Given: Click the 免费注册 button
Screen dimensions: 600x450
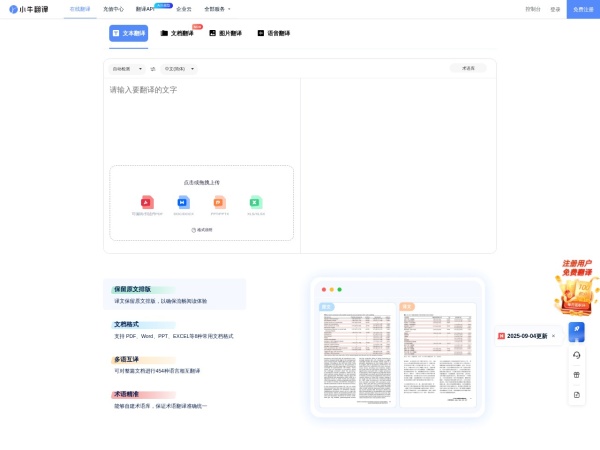Looking at the screenshot, I should point(583,9).
